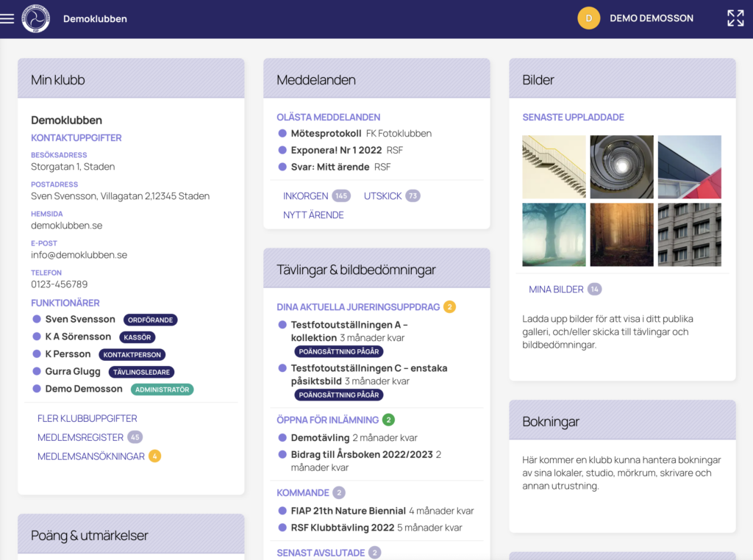The image size is (753, 560).
Task: Click the KONTAKTUPPGIFTER heading
Action: coord(76,137)
